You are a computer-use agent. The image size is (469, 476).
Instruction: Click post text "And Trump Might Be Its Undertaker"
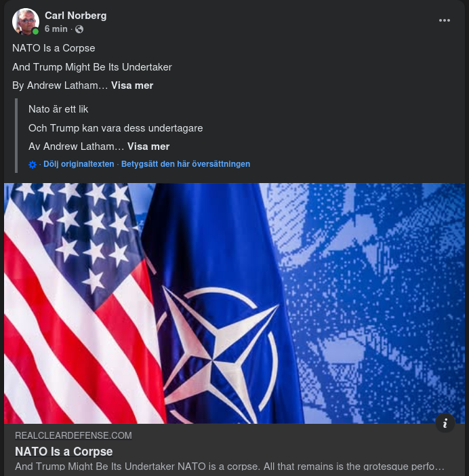(92, 67)
